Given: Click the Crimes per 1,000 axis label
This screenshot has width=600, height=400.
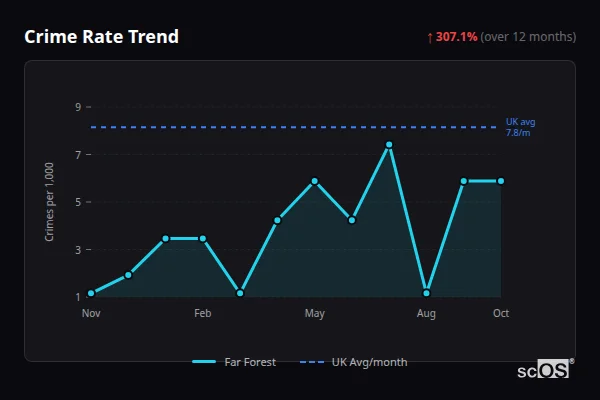Looking at the screenshot, I should click(x=49, y=202).
